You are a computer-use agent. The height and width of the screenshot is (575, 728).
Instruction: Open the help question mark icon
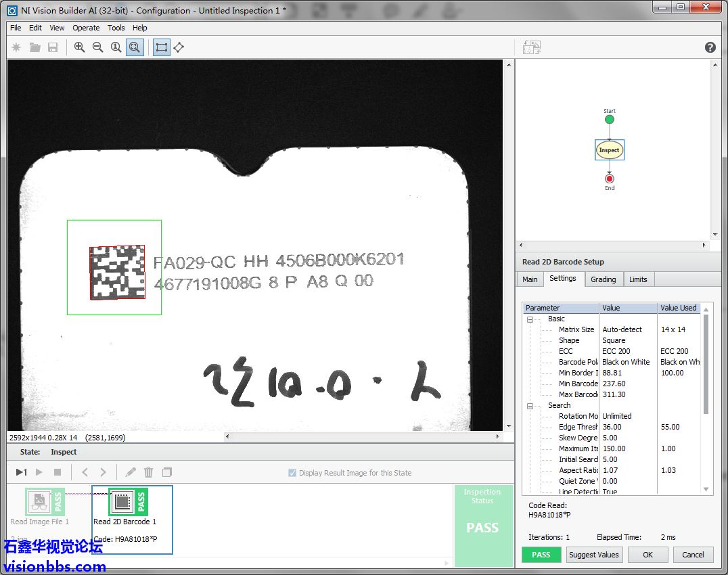coord(710,47)
